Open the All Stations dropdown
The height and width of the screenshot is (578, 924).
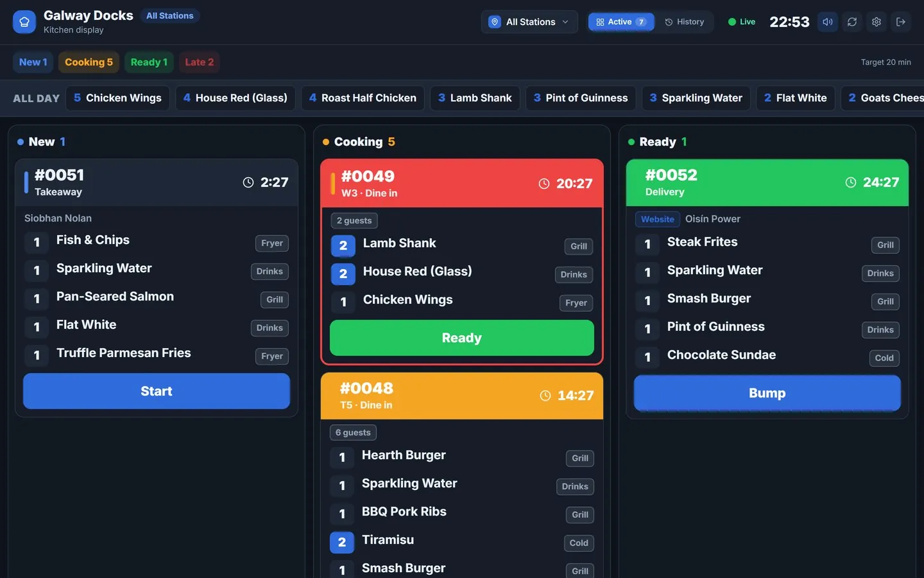(x=529, y=22)
